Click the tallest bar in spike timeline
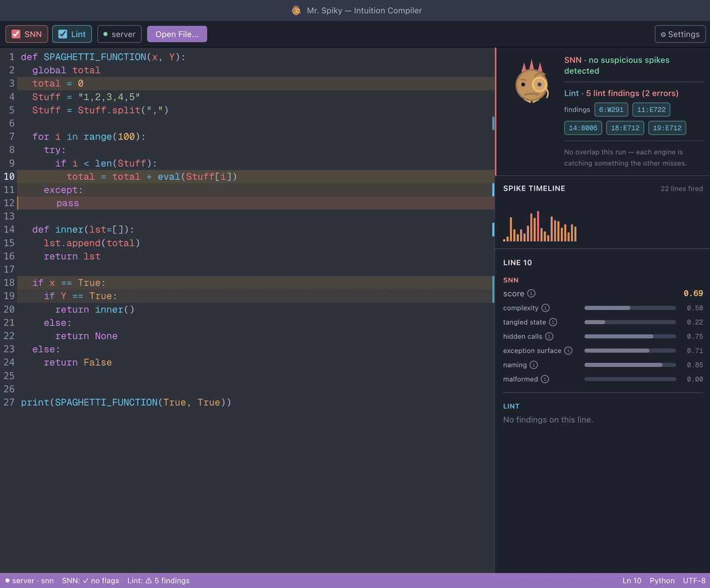This screenshot has width=710, height=588. point(538,226)
